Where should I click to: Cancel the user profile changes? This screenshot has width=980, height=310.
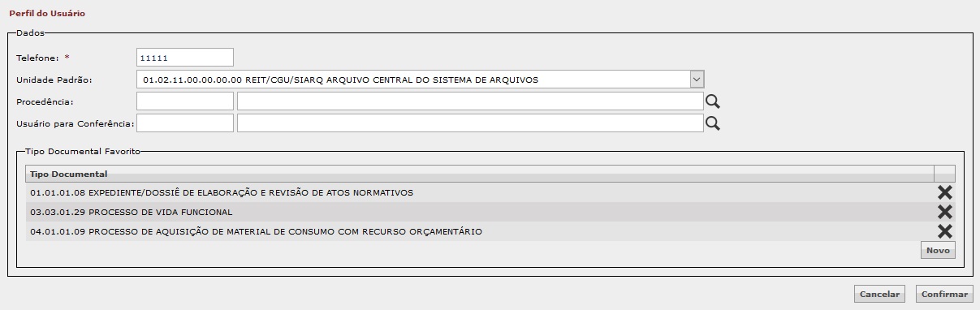(880, 294)
